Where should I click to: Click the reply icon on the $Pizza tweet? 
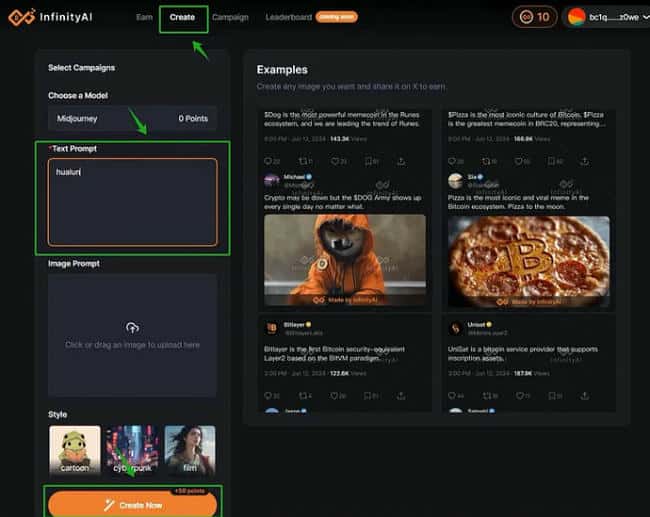click(x=451, y=160)
